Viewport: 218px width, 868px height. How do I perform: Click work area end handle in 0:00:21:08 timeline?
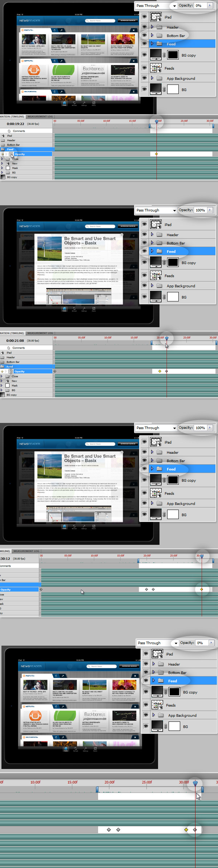click(x=217, y=343)
